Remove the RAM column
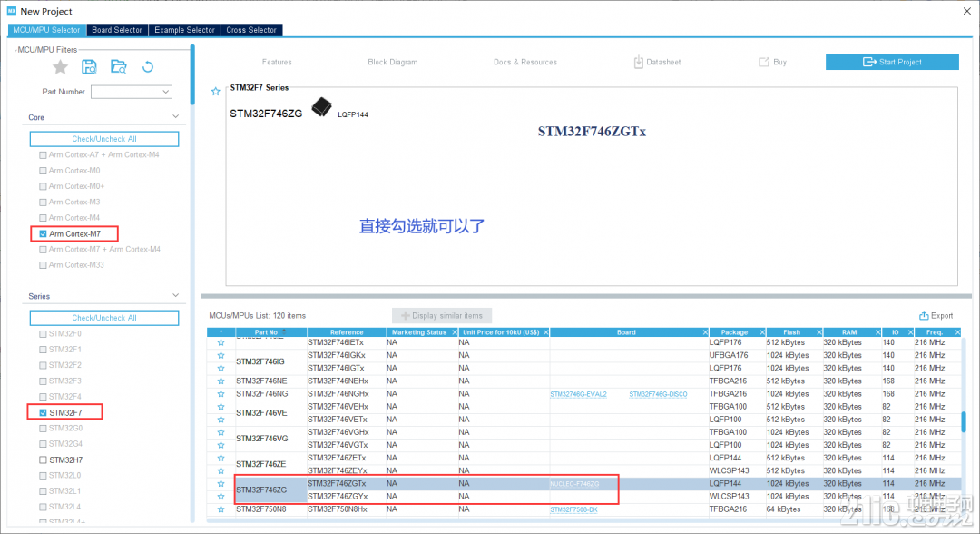This screenshot has width=980, height=534. coord(877,332)
